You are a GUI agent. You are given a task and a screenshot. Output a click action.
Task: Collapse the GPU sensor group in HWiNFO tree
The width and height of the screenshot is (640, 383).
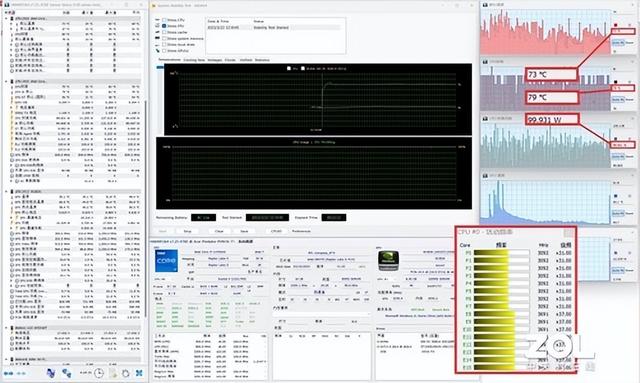6,191
